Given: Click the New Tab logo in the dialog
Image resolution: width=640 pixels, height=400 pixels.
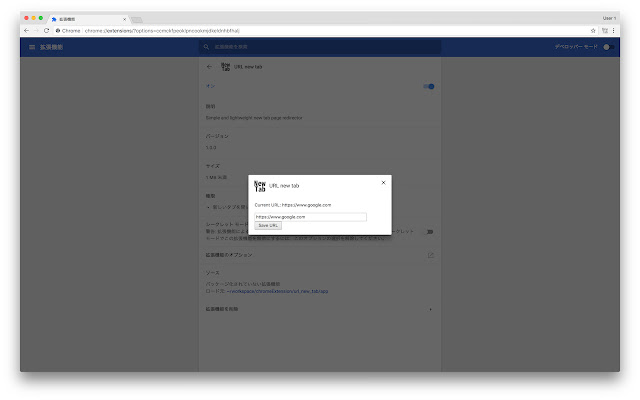Looking at the screenshot, I should (x=260, y=186).
